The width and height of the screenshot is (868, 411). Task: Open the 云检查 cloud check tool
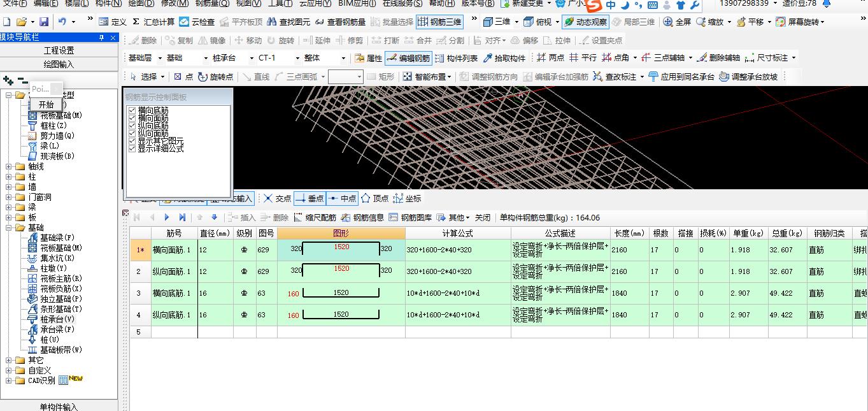click(x=197, y=22)
